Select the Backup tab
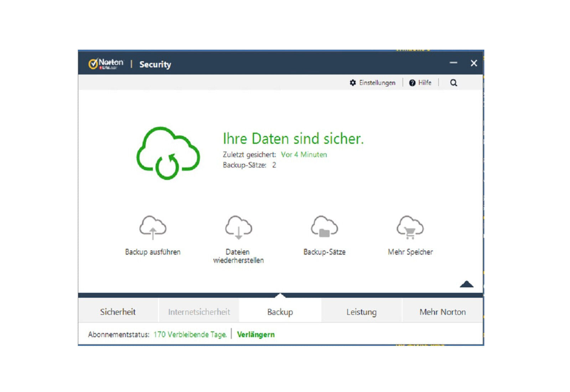 [280, 312]
